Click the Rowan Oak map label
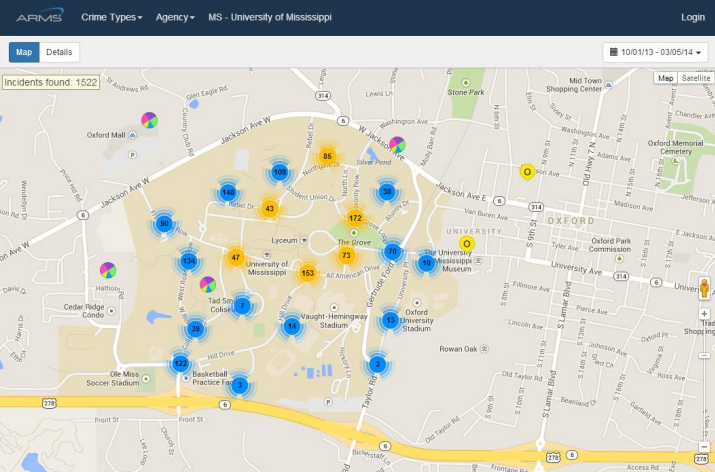 coord(458,349)
